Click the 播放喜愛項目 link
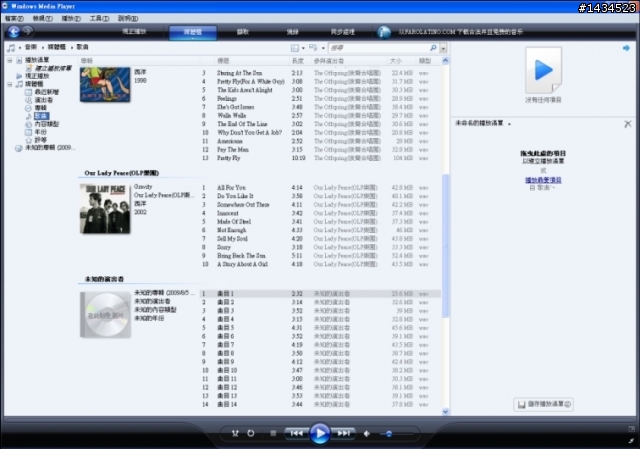This screenshot has height=449, width=640. click(543, 180)
